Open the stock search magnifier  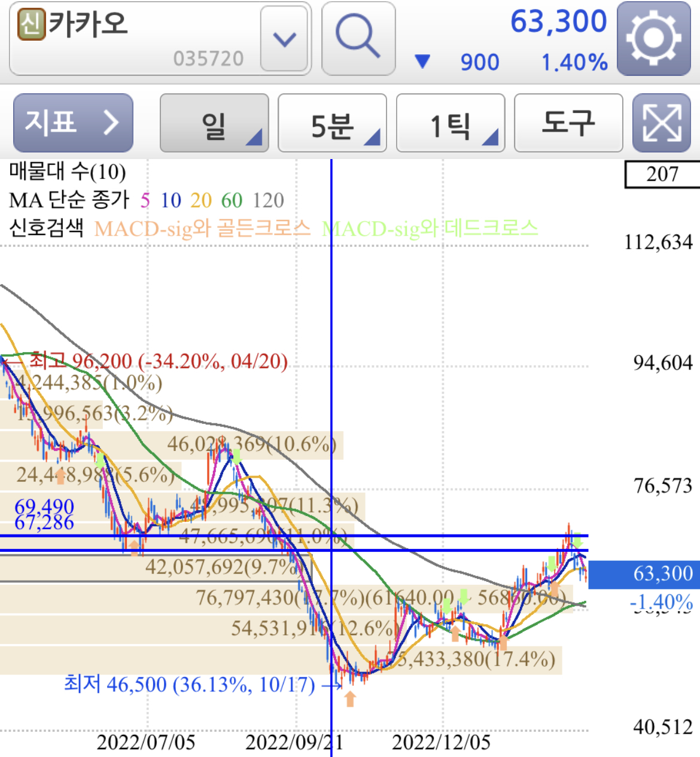click(x=358, y=38)
